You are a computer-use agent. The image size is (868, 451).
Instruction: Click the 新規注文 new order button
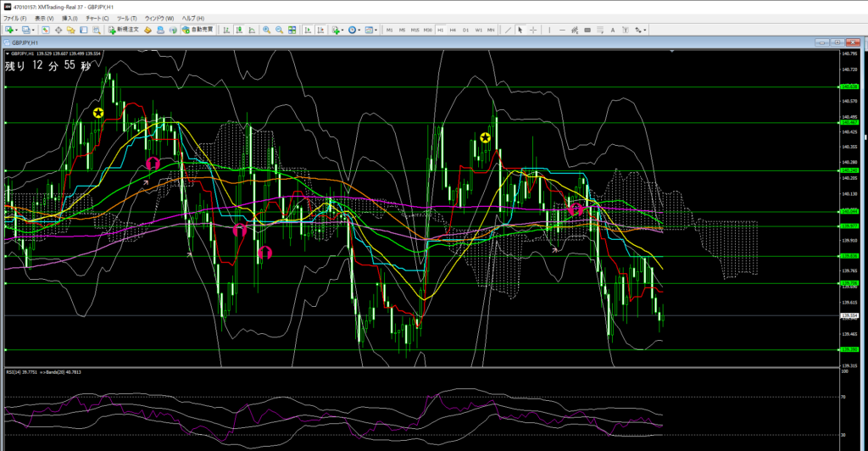pos(124,30)
